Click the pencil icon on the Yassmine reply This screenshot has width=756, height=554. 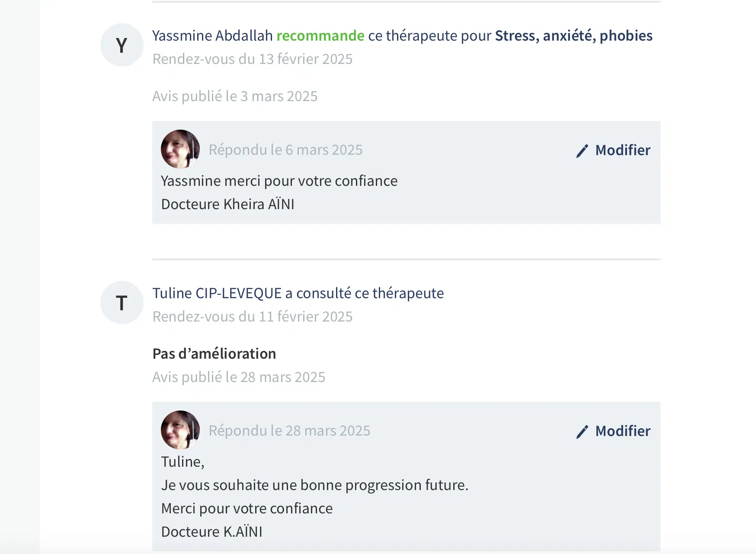point(582,151)
